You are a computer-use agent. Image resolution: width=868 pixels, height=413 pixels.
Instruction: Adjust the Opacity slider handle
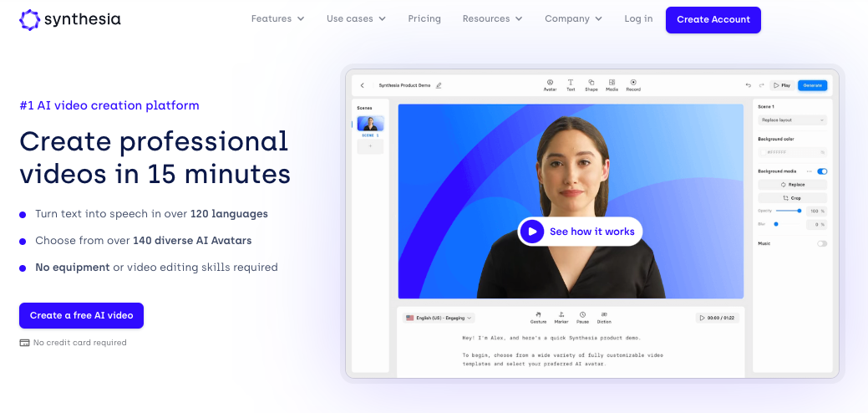[799, 211]
